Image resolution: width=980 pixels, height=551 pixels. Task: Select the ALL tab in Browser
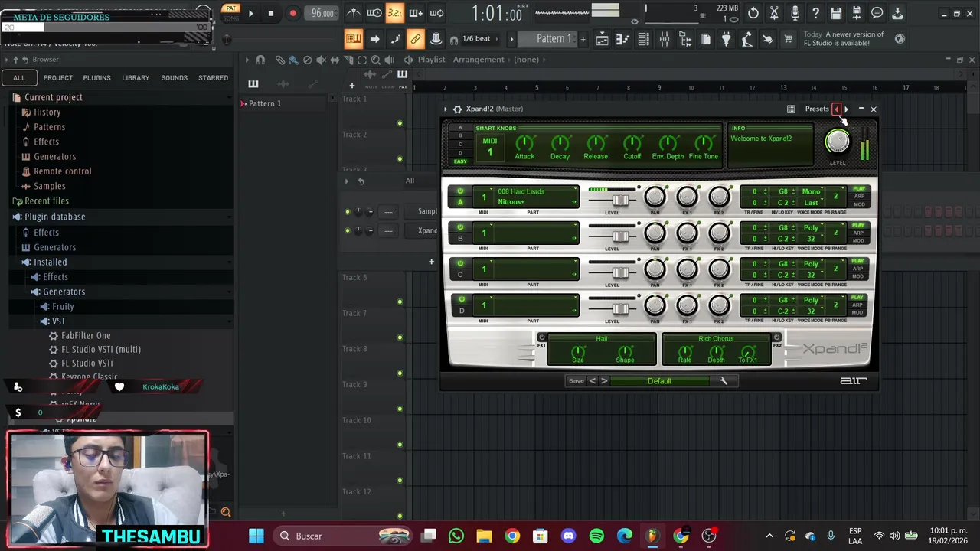[19, 77]
